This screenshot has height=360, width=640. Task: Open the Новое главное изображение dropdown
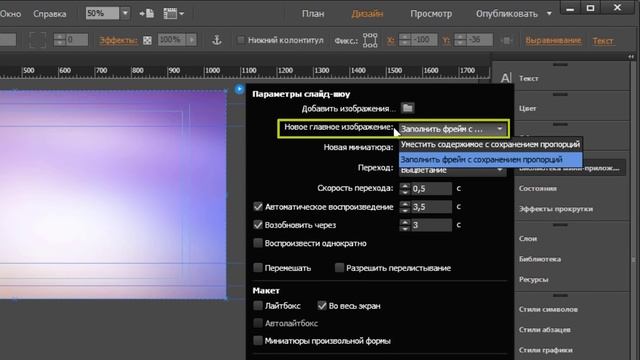[x=453, y=129]
